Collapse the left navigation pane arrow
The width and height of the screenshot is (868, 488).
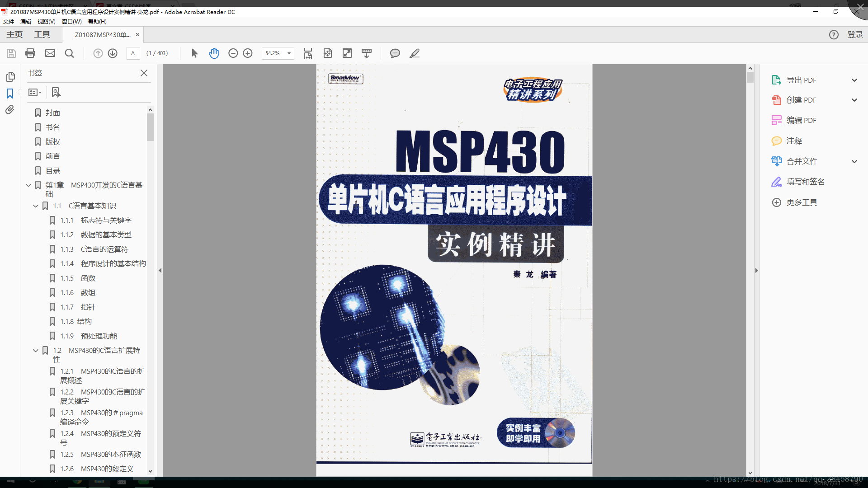click(160, 270)
